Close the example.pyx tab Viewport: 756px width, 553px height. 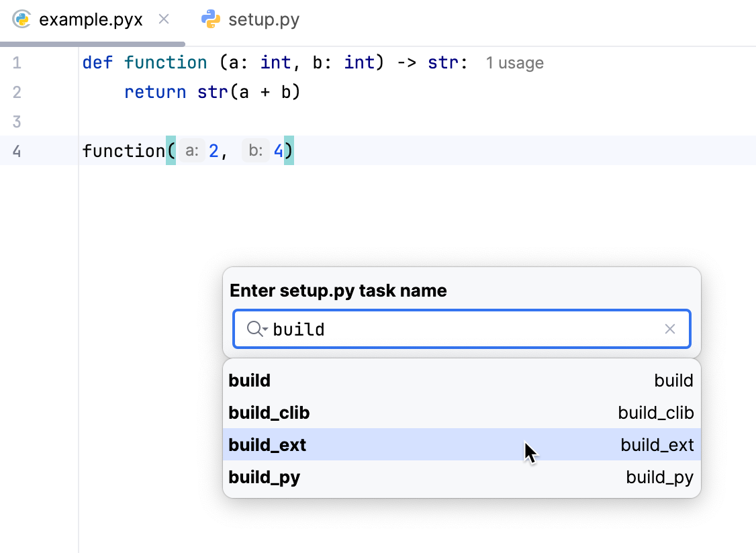pos(164,19)
